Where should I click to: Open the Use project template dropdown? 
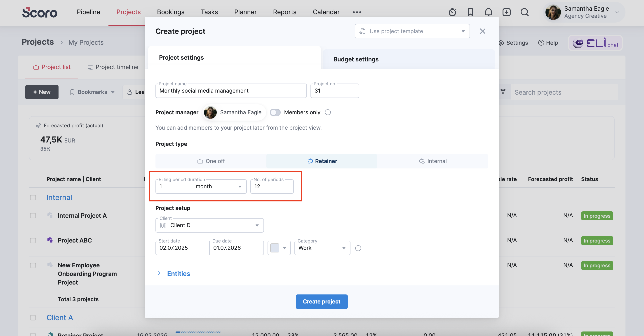coord(412,31)
